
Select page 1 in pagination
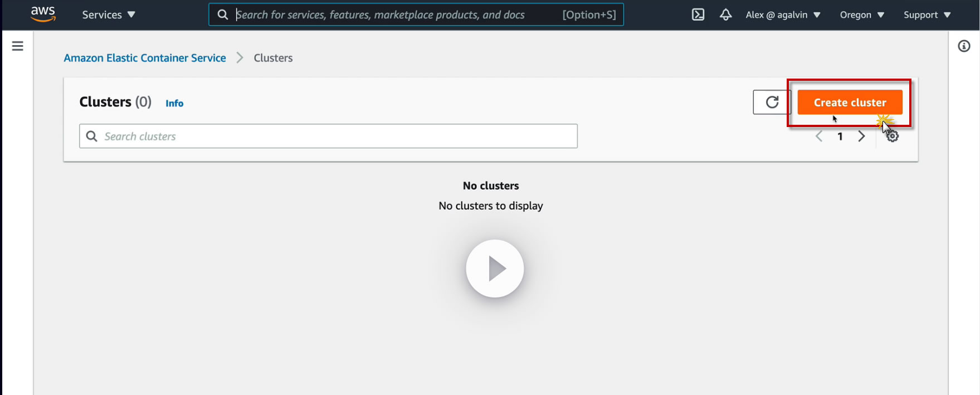pos(840,136)
